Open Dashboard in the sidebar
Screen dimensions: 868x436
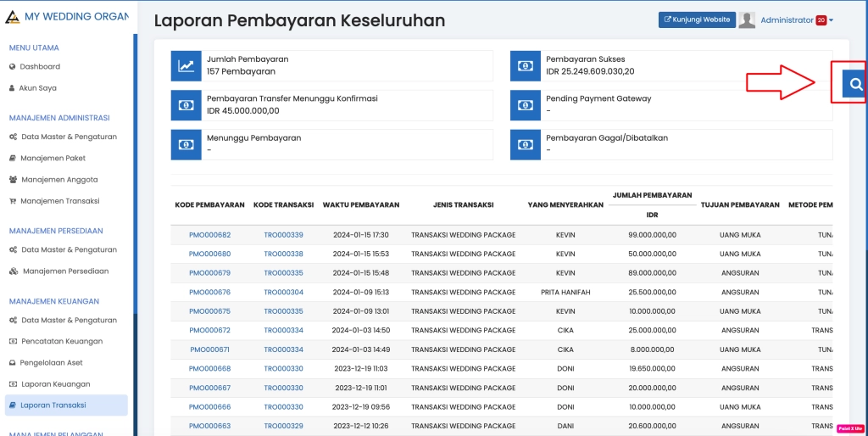pyautogui.click(x=40, y=66)
